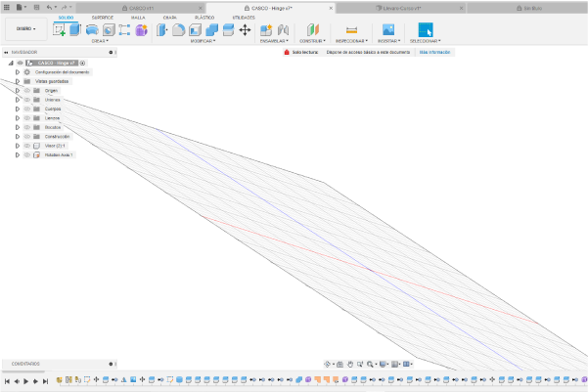The height and width of the screenshot is (392, 588).
Task: Click the Zoom Window icon
Action: click(x=360, y=364)
